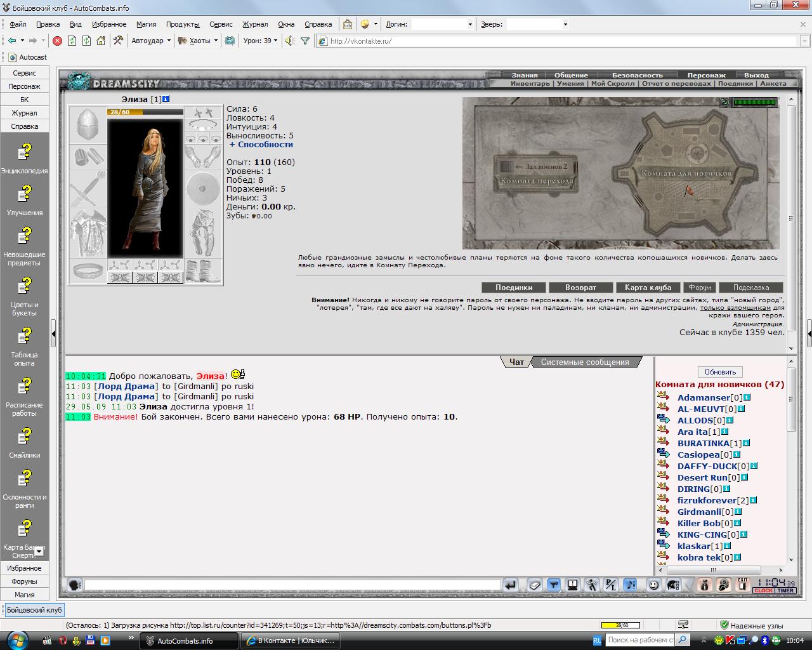Click the Обновить button
Screen dimensions: 812x650
click(x=720, y=372)
